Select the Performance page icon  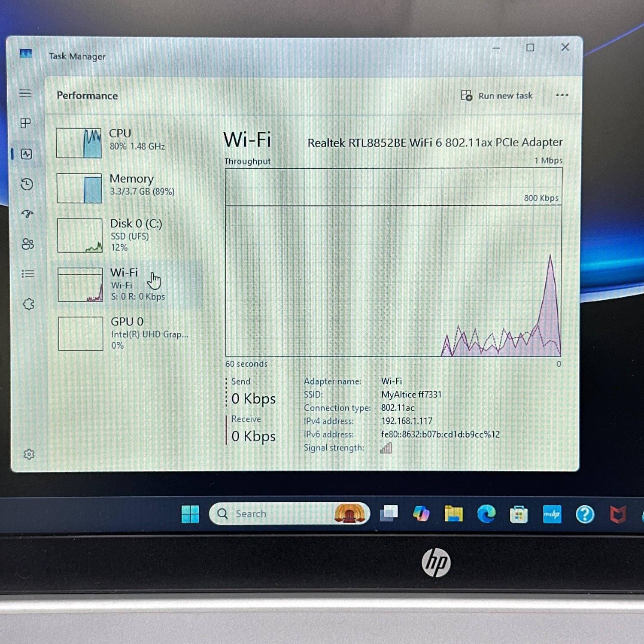point(27,154)
